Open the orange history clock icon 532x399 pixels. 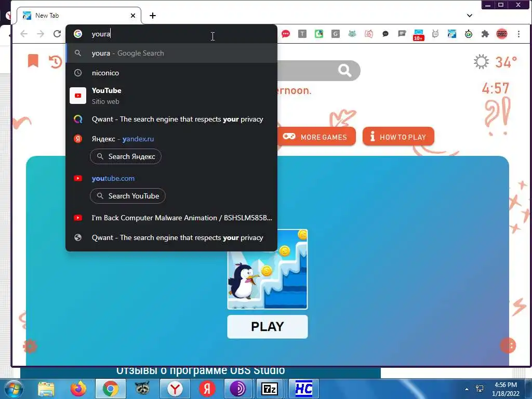(55, 62)
